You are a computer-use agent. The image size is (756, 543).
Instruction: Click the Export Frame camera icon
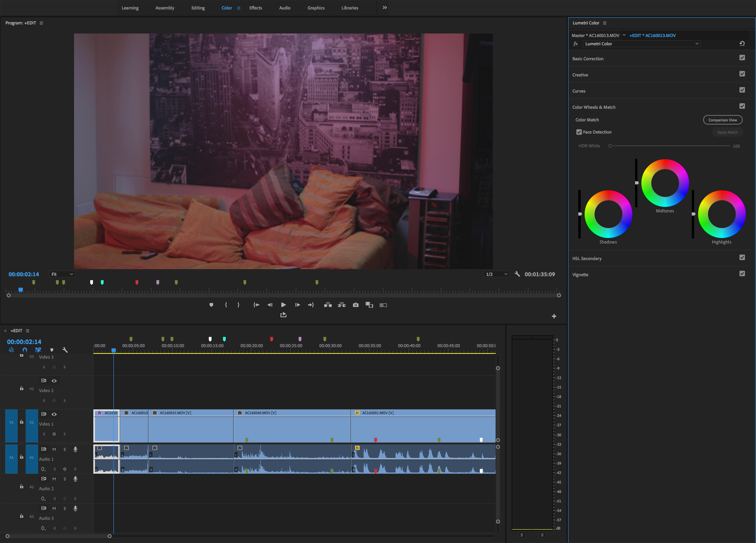(356, 305)
